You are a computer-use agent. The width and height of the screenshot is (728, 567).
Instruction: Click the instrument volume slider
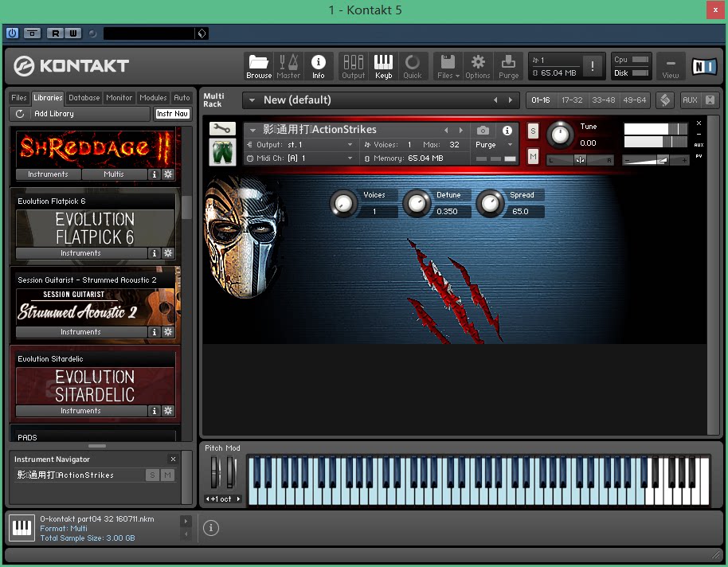[x=656, y=160]
